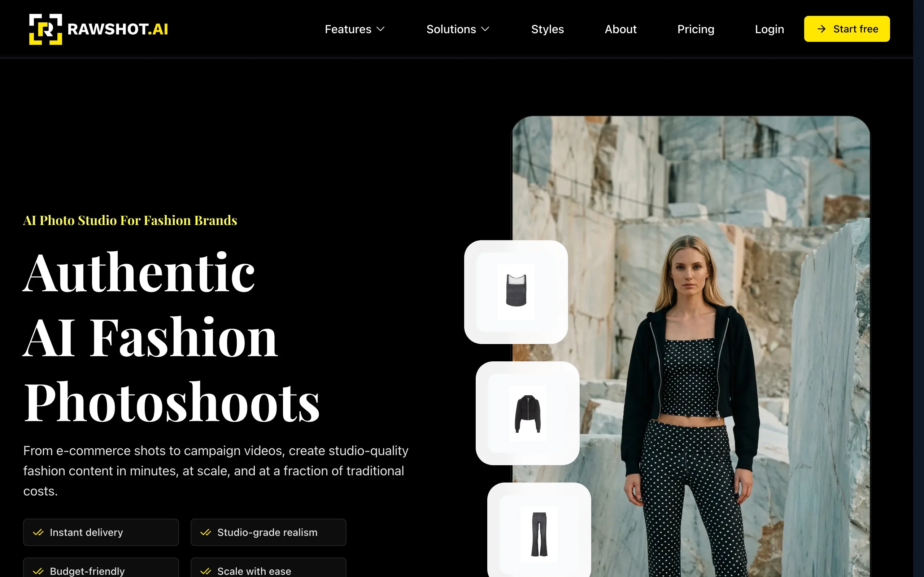Click the RAWSHOT.AI logo icon

coord(46,28)
